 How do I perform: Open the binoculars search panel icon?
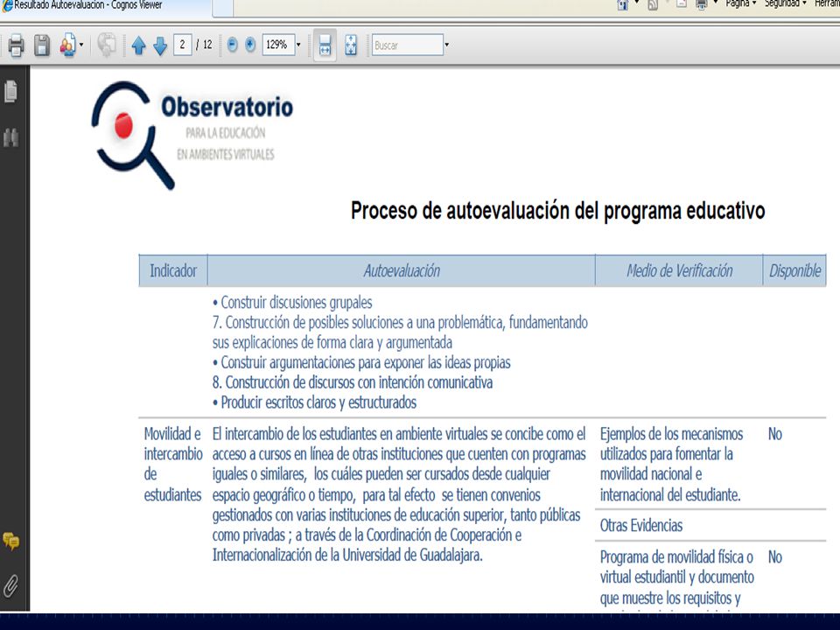(10, 137)
